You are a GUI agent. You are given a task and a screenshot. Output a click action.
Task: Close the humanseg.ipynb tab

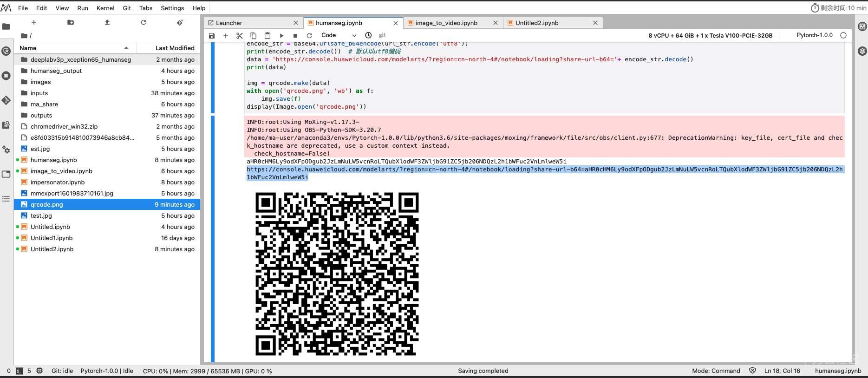click(396, 23)
